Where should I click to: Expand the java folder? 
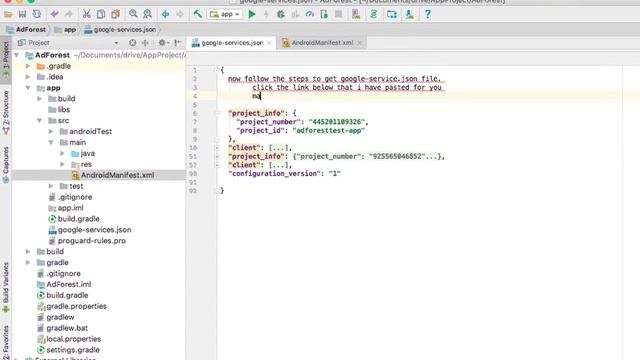coord(62,153)
